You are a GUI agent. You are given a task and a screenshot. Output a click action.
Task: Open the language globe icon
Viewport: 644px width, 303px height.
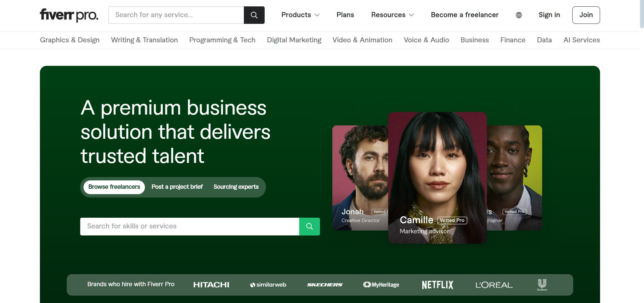point(519,15)
